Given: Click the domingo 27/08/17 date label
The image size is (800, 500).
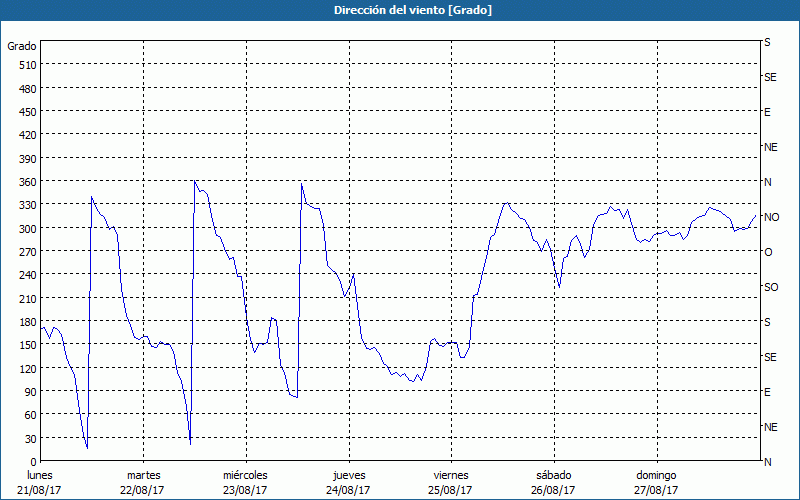Looking at the screenshot, I should (655, 482).
